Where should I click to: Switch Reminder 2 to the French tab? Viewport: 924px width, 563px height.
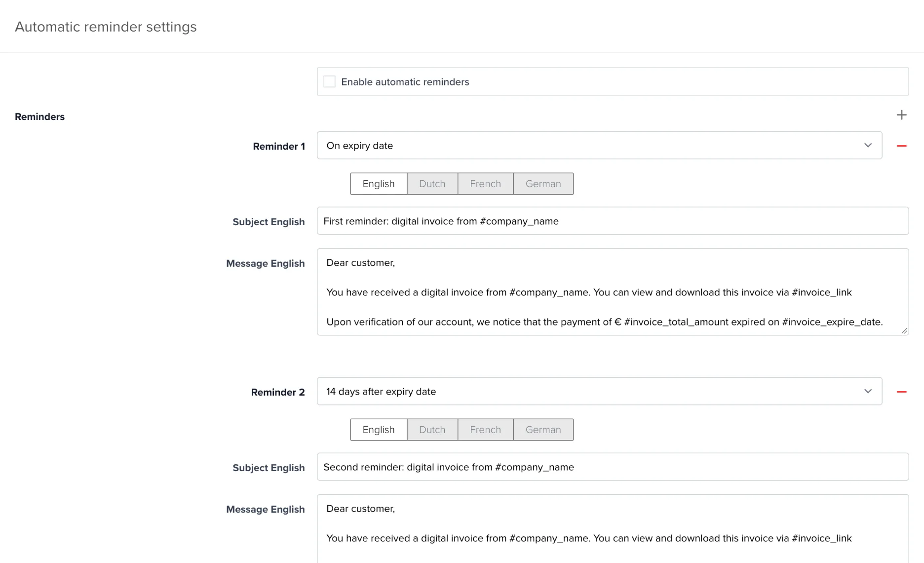486,430
